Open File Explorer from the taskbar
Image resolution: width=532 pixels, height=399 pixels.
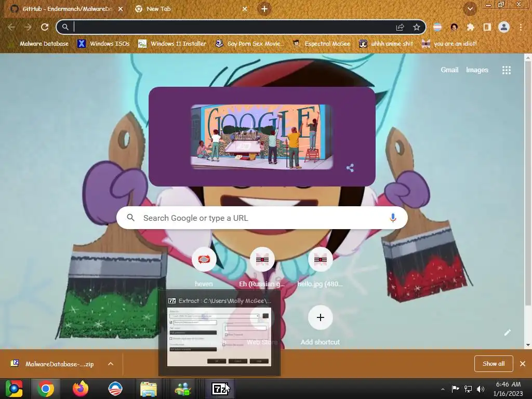[x=148, y=389]
